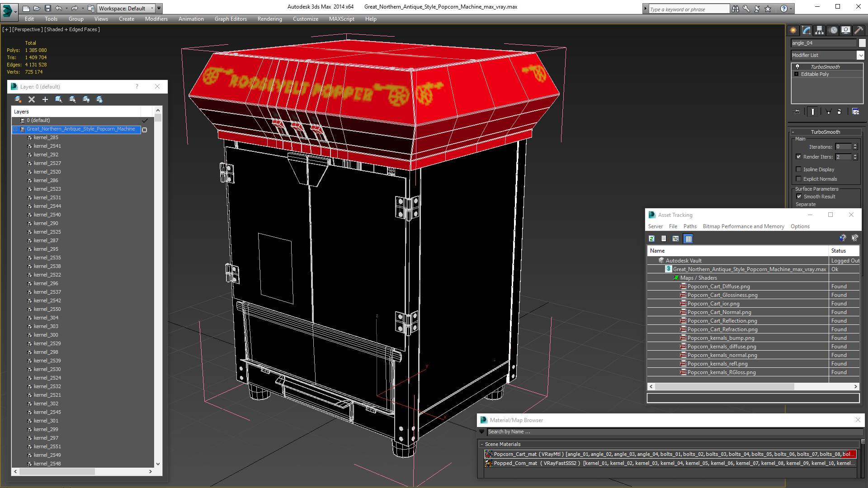Click Table View icon in Asset Tracking
The height and width of the screenshot is (488, 868).
(688, 239)
